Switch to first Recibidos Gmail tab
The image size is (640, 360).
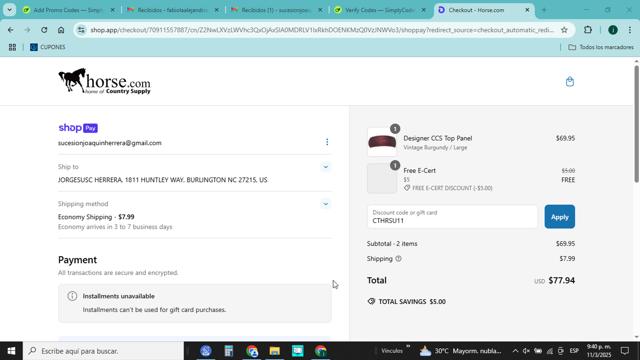click(x=172, y=10)
